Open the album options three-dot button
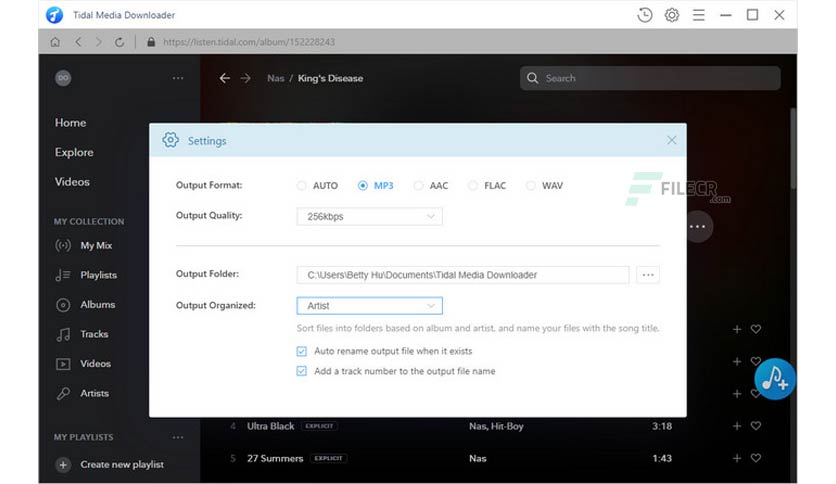The height and width of the screenshot is (484, 836). coord(697,227)
